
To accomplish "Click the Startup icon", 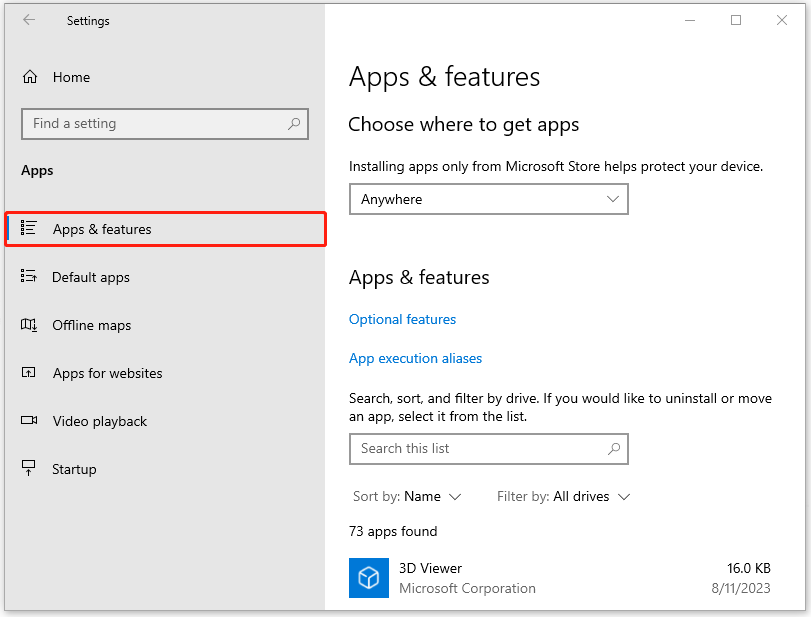I will (x=28, y=468).
